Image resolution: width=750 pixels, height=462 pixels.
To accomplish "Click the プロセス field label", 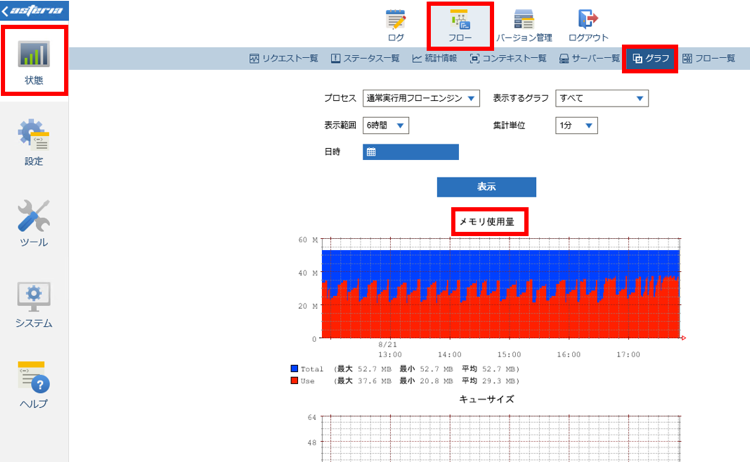I will point(340,98).
